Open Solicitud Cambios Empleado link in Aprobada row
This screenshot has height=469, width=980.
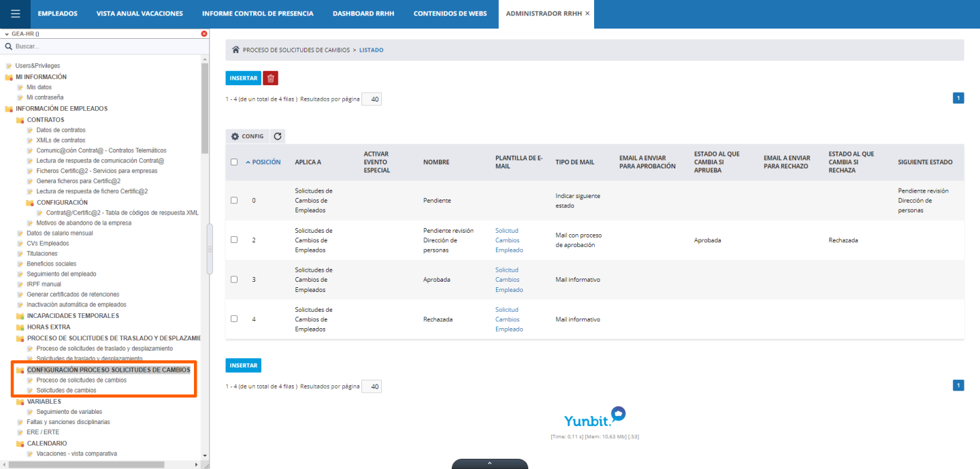tap(509, 280)
